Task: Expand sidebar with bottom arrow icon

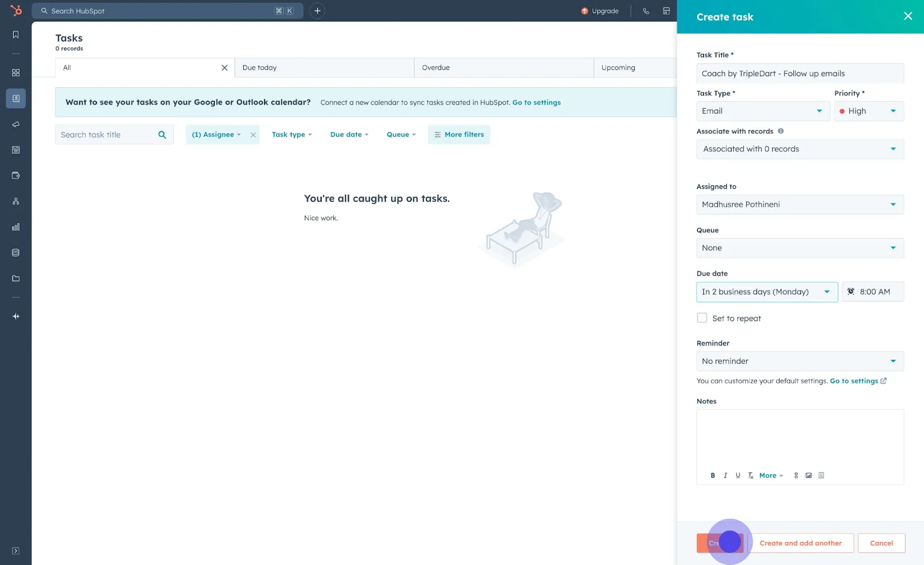Action: coord(16,551)
